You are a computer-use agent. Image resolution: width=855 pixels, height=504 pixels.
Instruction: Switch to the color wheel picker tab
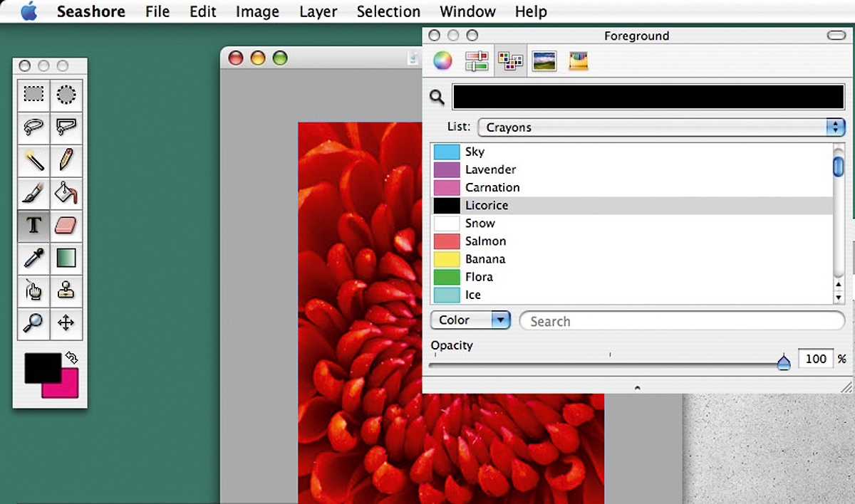tap(442, 61)
